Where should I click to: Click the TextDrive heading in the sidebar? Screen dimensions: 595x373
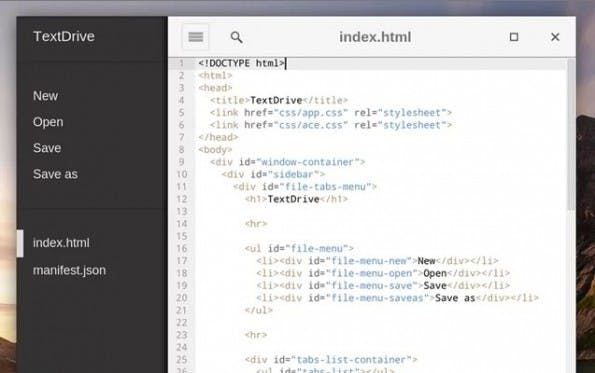click(64, 36)
